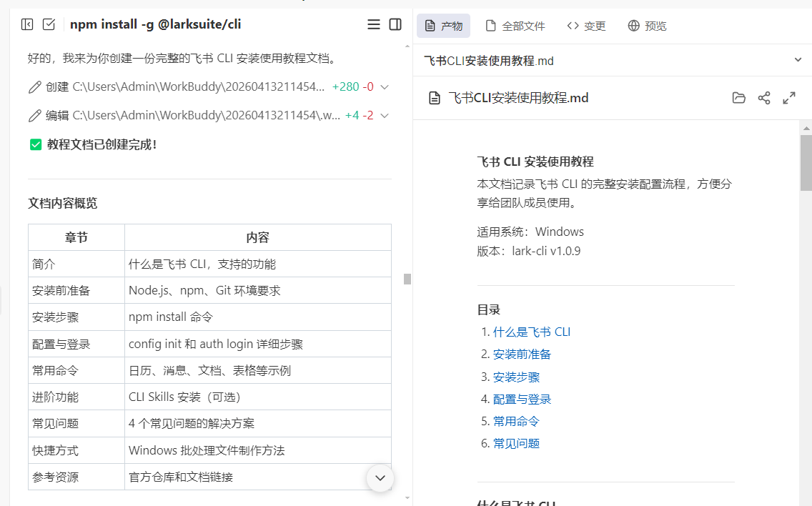Image resolution: width=812 pixels, height=506 pixels.
Task: Open file folder location icon
Action: tap(739, 98)
